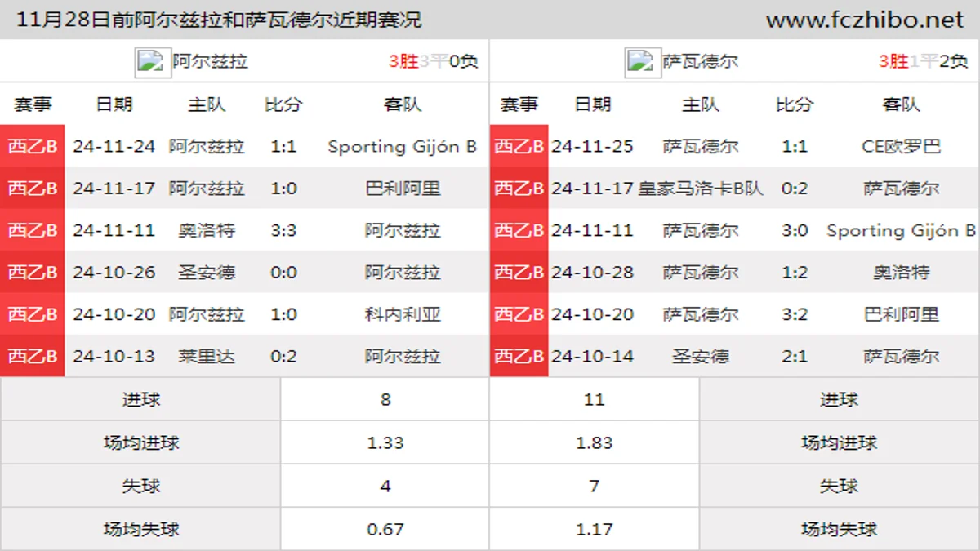Viewport: 980px width, 551px height.
Task: Select the date 24-10-14
Action: pyautogui.click(x=592, y=357)
